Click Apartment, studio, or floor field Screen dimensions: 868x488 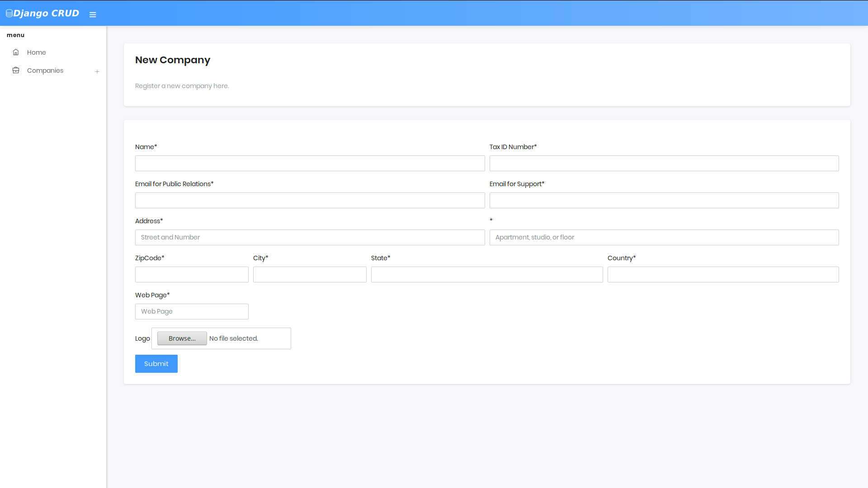click(664, 238)
